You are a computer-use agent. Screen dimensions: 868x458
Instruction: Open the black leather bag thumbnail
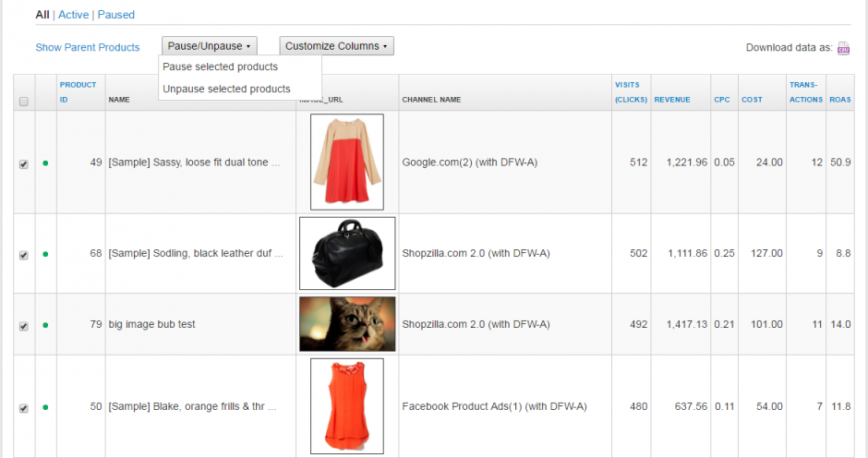tap(347, 253)
